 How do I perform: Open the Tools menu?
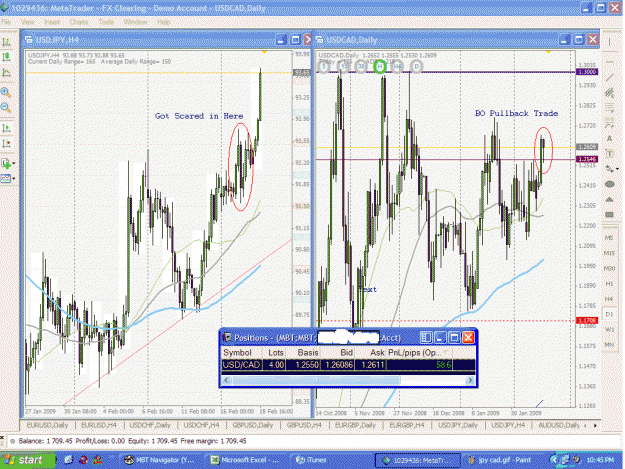click(x=106, y=22)
